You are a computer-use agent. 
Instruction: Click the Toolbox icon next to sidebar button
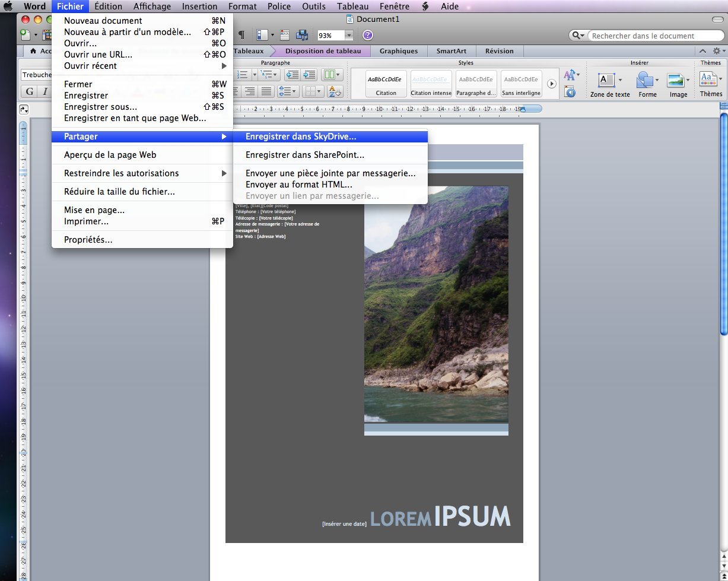coord(285,35)
